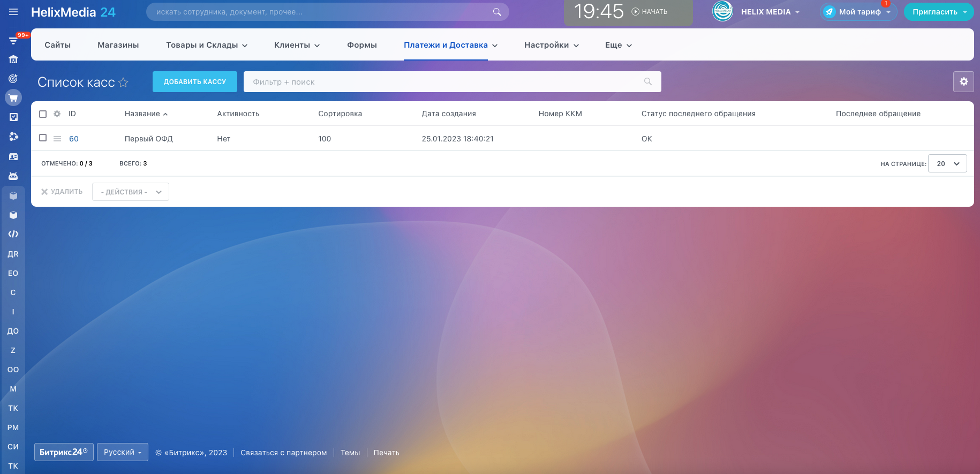Screen dimensions: 980x474
Task: Open cash register ID 60 link
Action: [74, 139]
